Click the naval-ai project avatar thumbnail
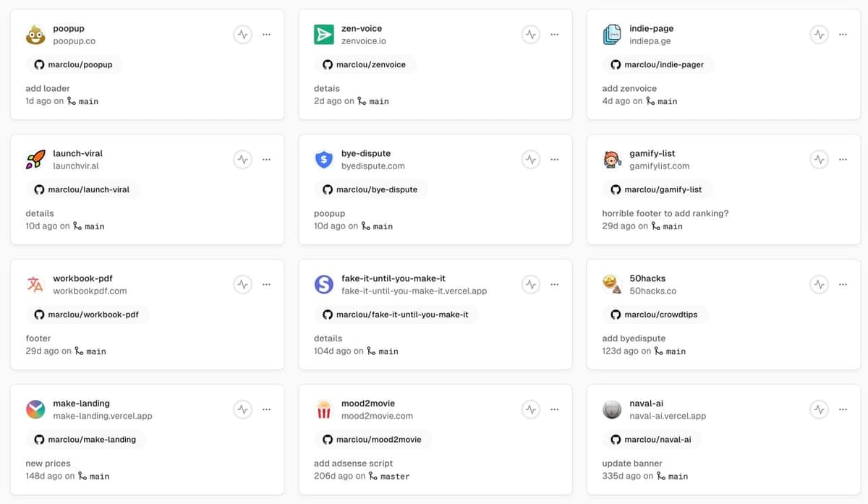 pyautogui.click(x=612, y=410)
